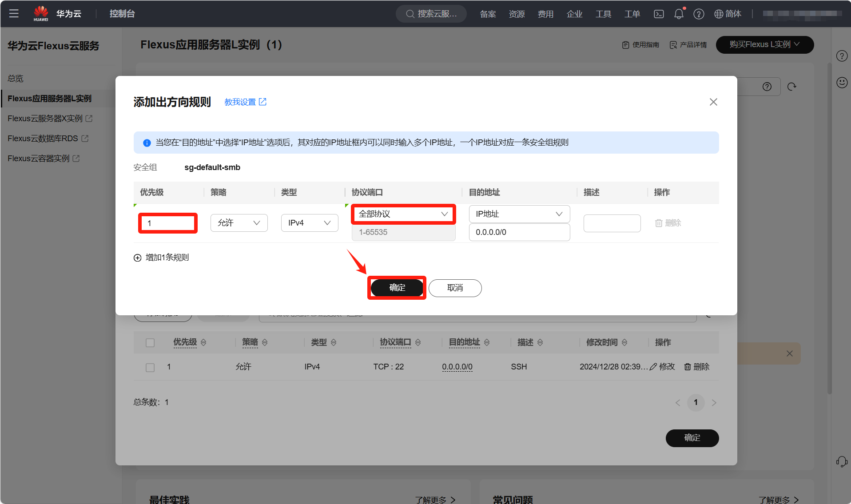Check the priority 1 rule row checkbox

150,367
